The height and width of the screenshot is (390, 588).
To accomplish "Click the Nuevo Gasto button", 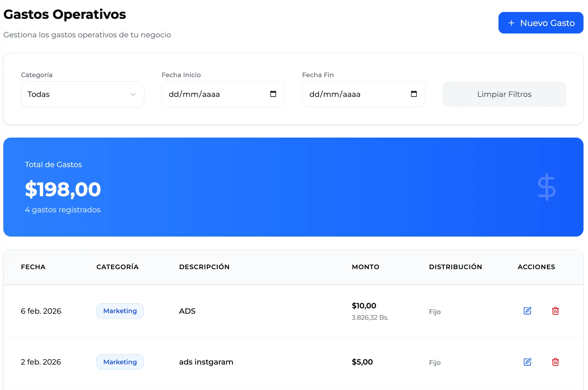I will click(x=541, y=23).
